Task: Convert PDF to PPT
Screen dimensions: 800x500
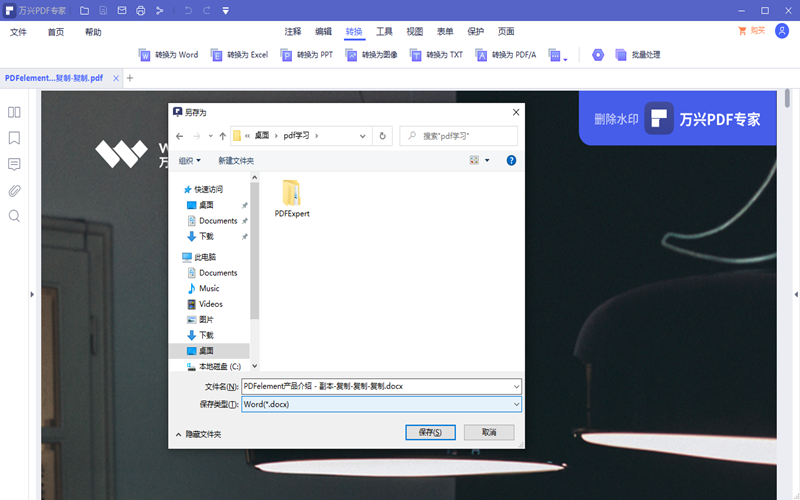Action: [x=307, y=55]
